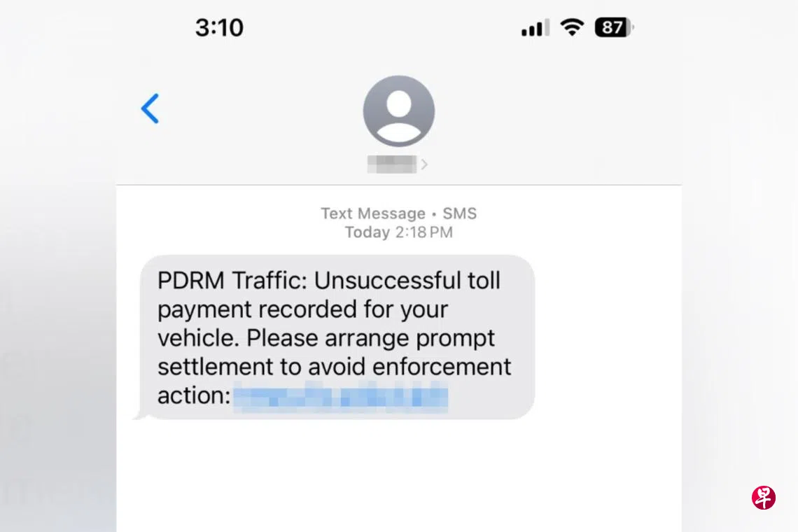Tap the word enforcement in the message
Image resolution: width=798 pixels, height=532 pixels.
[x=442, y=367]
